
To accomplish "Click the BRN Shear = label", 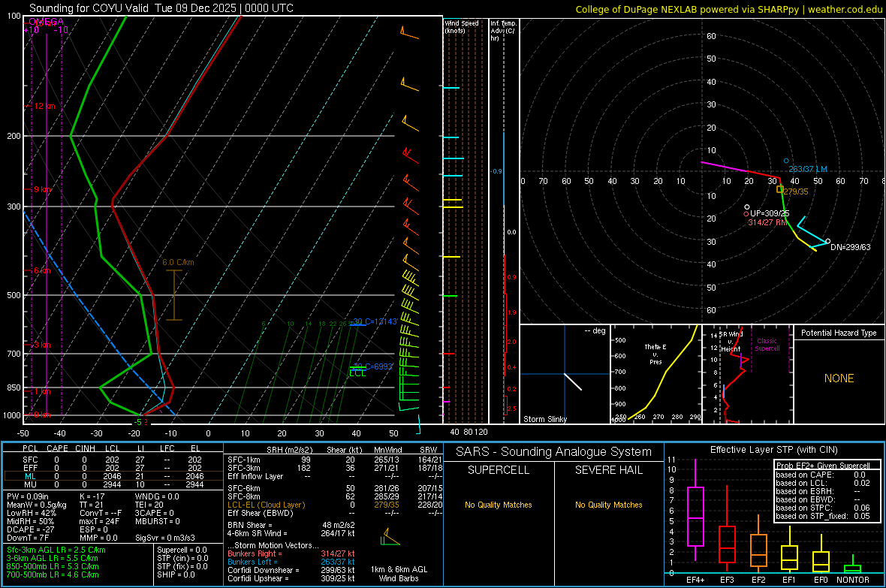I will point(250,525).
